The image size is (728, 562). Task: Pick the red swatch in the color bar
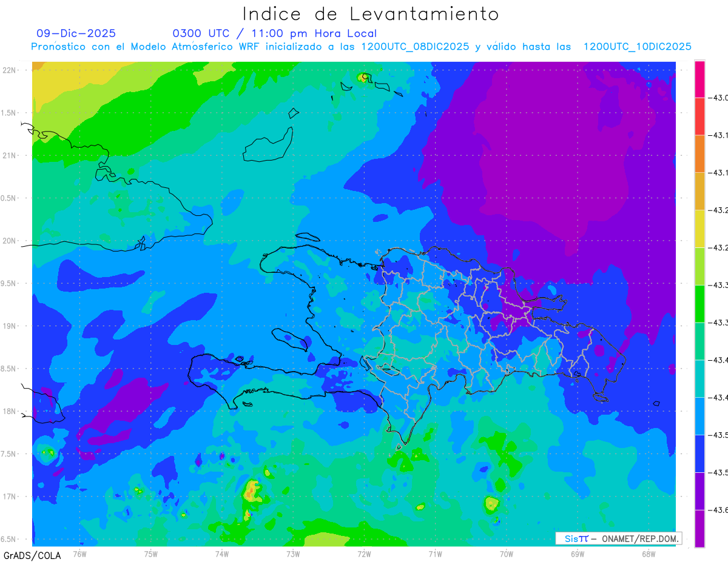click(x=699, y=116)
